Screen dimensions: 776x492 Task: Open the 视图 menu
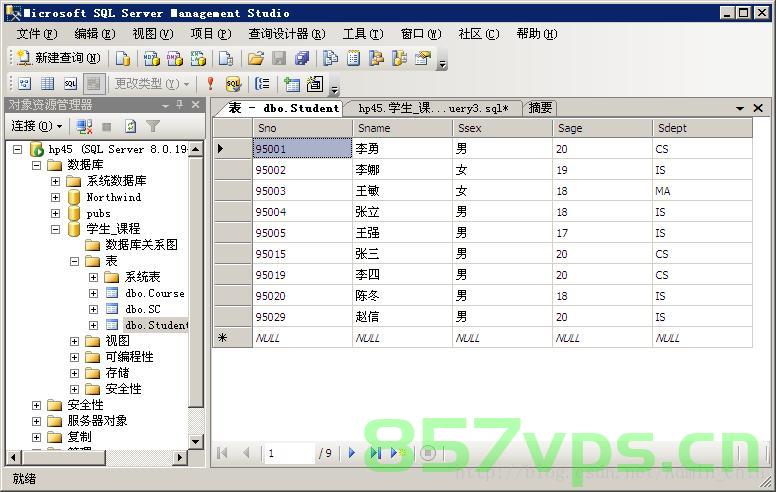[152, 34]
